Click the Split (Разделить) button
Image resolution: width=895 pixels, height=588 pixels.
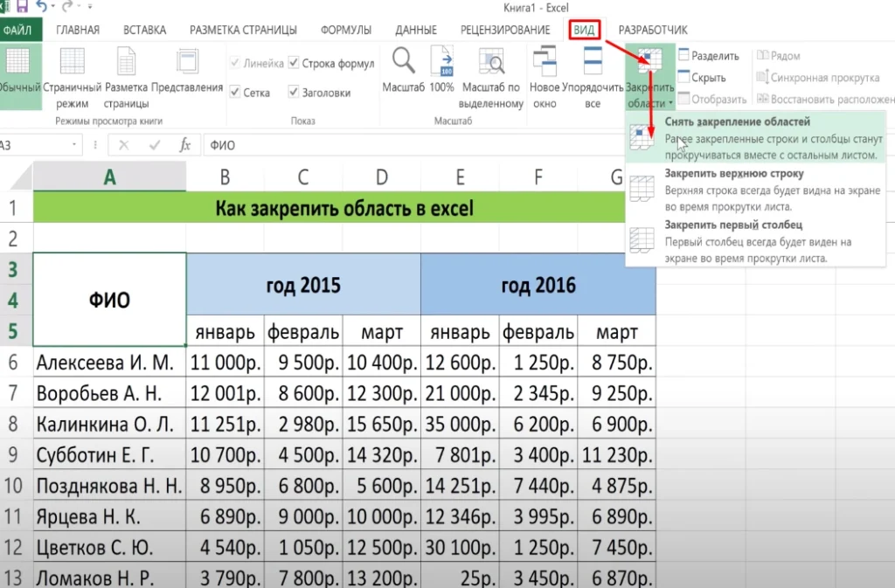pyautogui.click(x=708, y=56)
